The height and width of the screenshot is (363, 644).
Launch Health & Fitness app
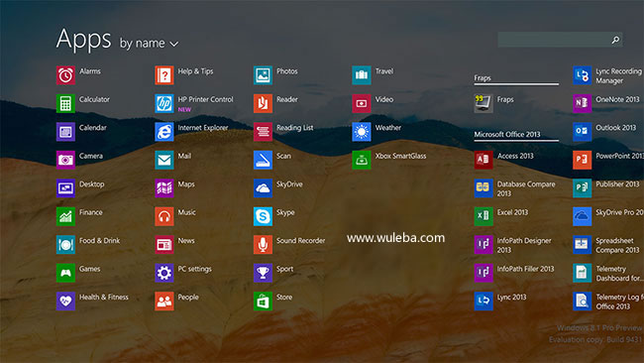65,301
